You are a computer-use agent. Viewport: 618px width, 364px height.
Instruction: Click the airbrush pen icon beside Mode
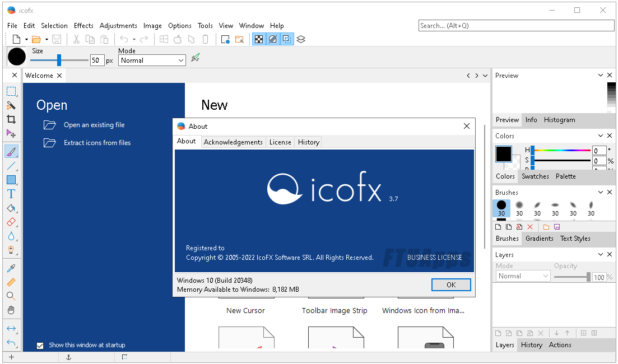click(196, 58)
